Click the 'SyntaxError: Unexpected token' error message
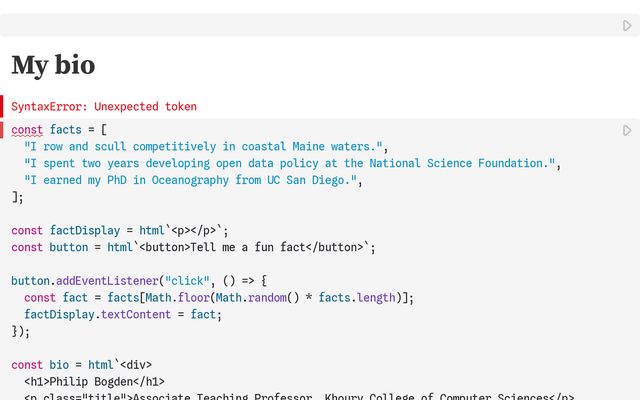 (x=104, y=107)
